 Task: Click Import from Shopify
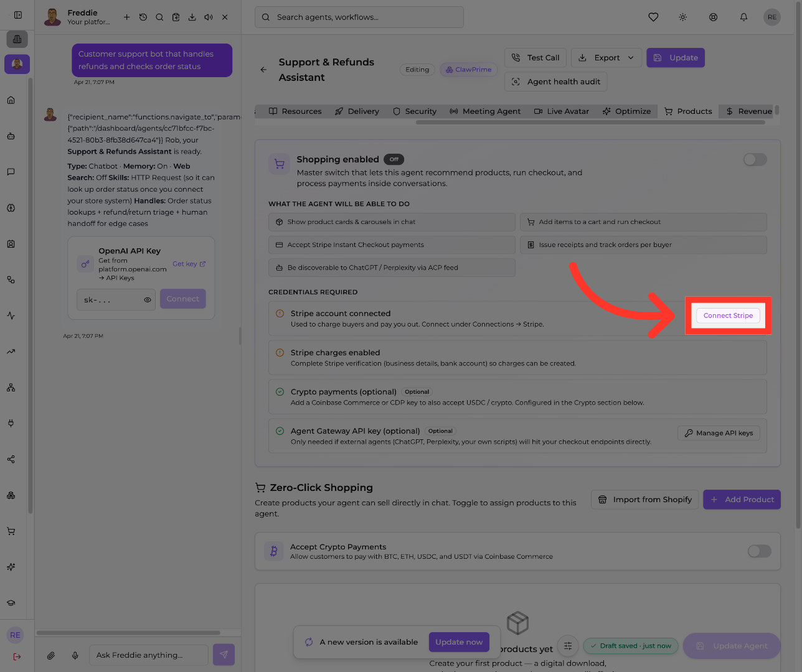tap(644, 500)
